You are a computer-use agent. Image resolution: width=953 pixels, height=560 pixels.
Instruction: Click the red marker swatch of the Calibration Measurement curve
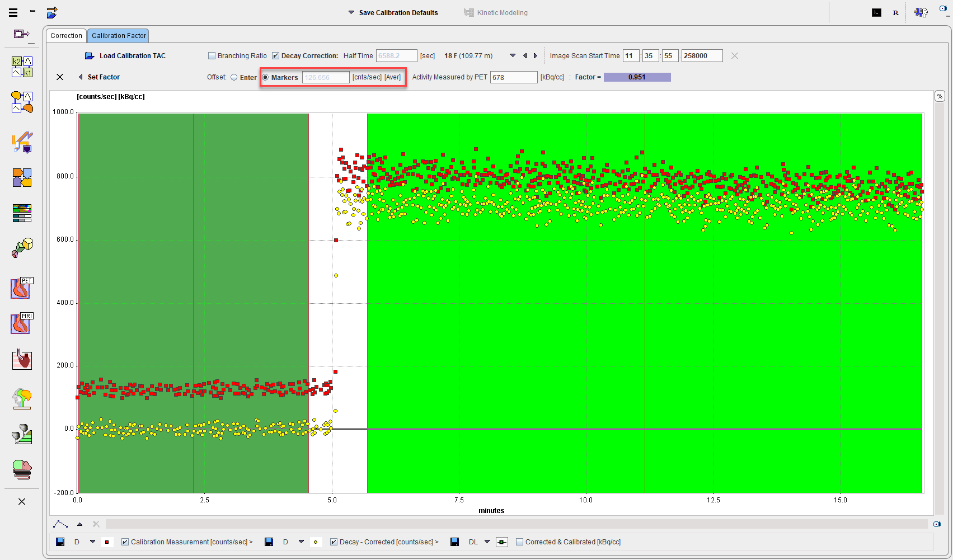click(107, 542)
